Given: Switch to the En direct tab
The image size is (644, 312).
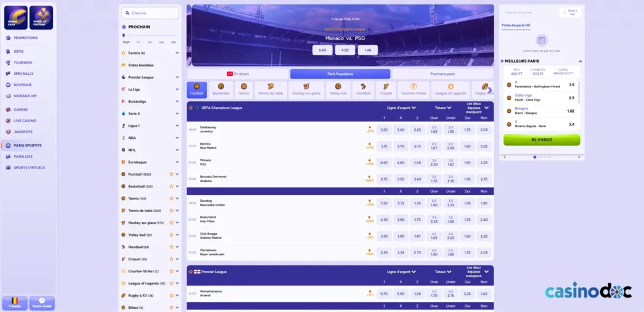Looking at the screenshot, I should 238,74.
